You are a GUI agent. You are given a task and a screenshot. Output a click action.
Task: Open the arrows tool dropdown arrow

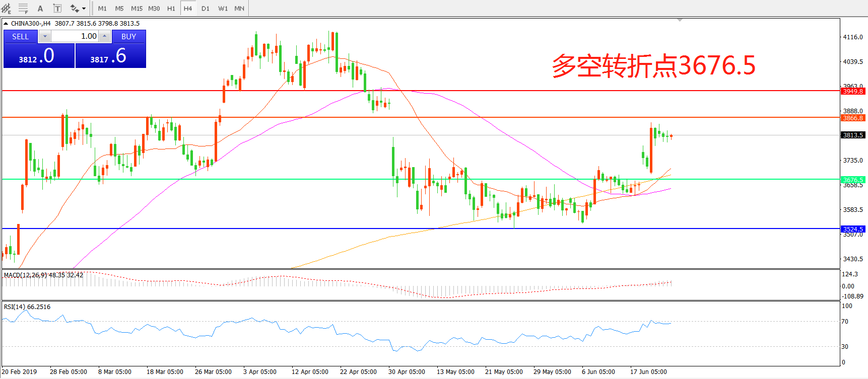(x=84, y=9)
